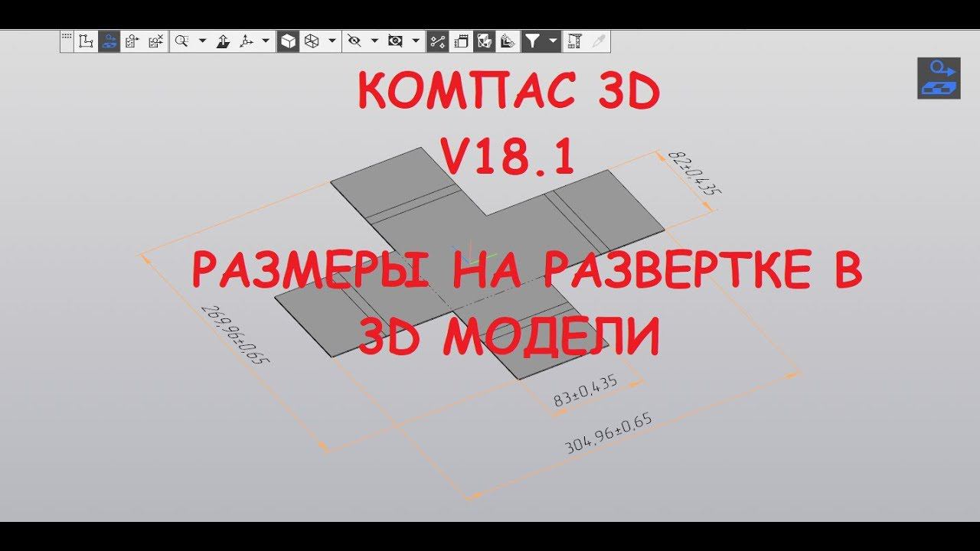This screenshot has width=980, height=551.
Task: Select the 269,96±0,65 dimension text
Action: point(237,334)
